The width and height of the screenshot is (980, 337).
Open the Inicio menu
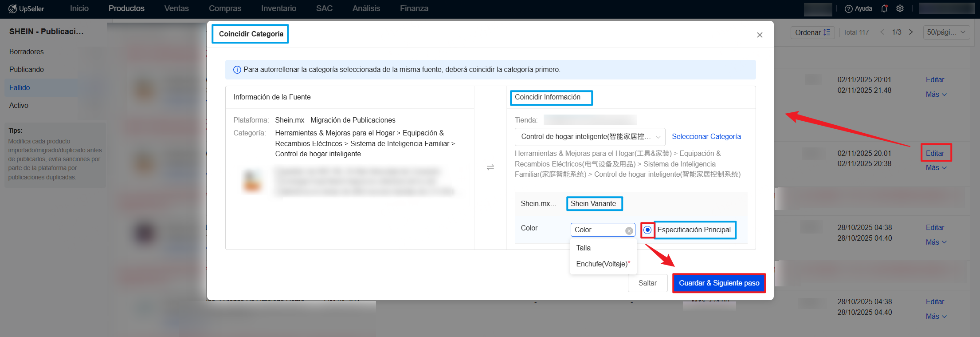tap(79, 8)
